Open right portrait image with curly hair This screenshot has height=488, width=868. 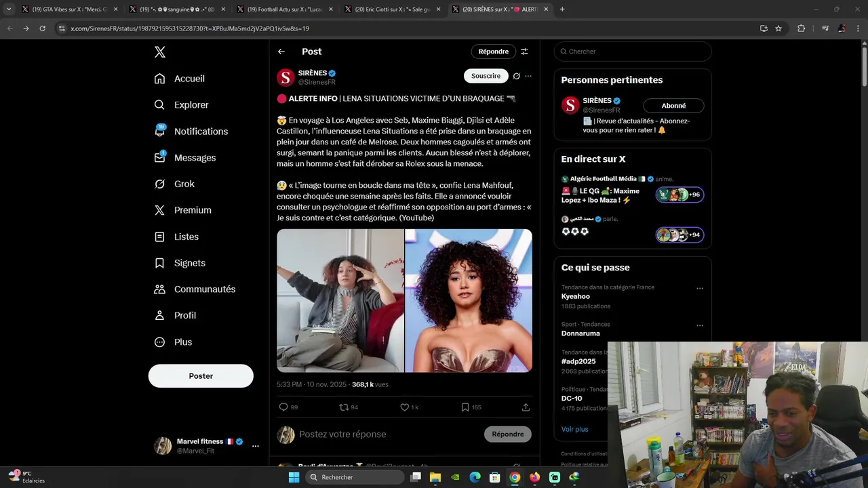pyautogui.click(x=469, y=301)
